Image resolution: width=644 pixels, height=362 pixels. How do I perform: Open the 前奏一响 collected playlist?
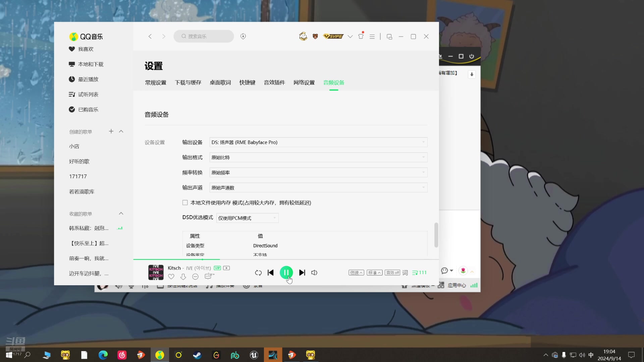coord(89,258)
